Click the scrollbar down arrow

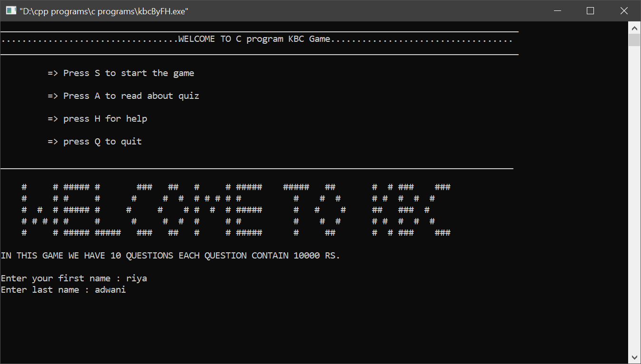pyautogui.click(x=634, y=357)
